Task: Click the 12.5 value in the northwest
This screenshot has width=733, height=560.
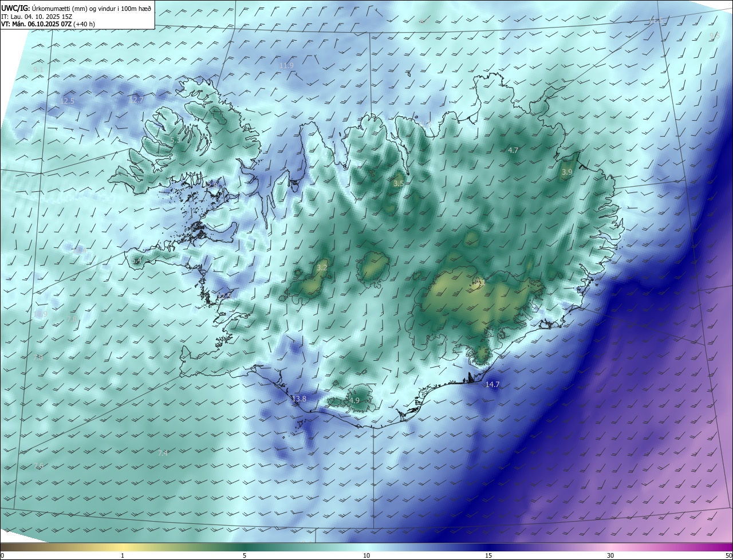Action: 67,101
